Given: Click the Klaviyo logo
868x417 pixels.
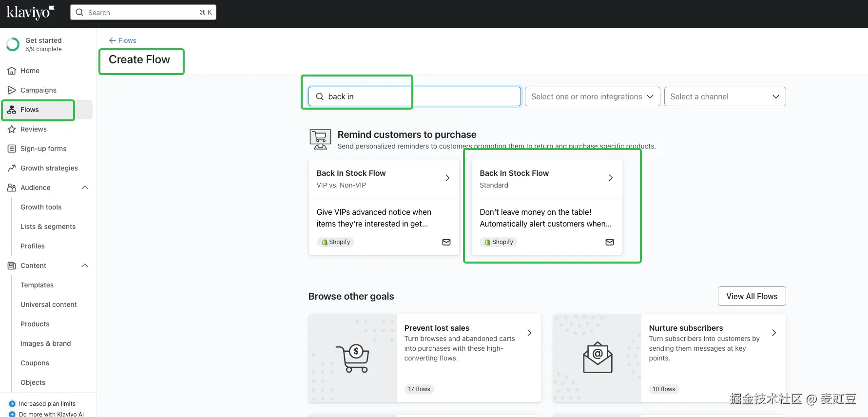Looking at the screenshot, I should tap(30, 12).
